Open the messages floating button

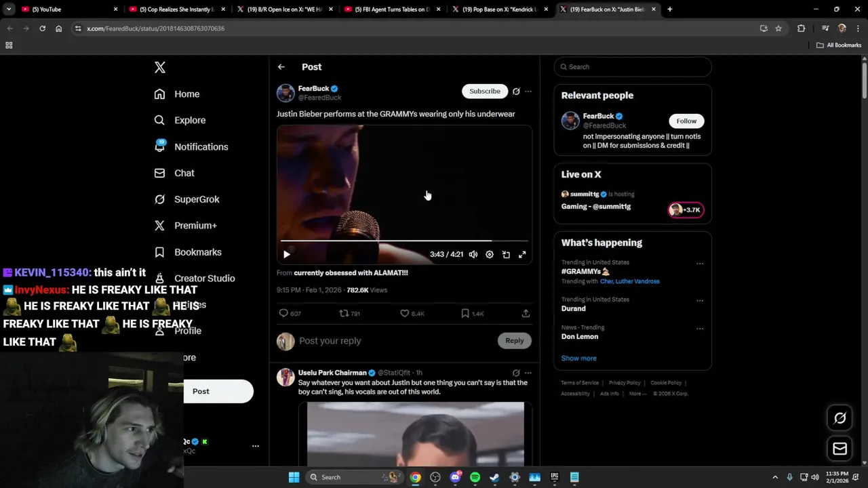coord(840,449)
